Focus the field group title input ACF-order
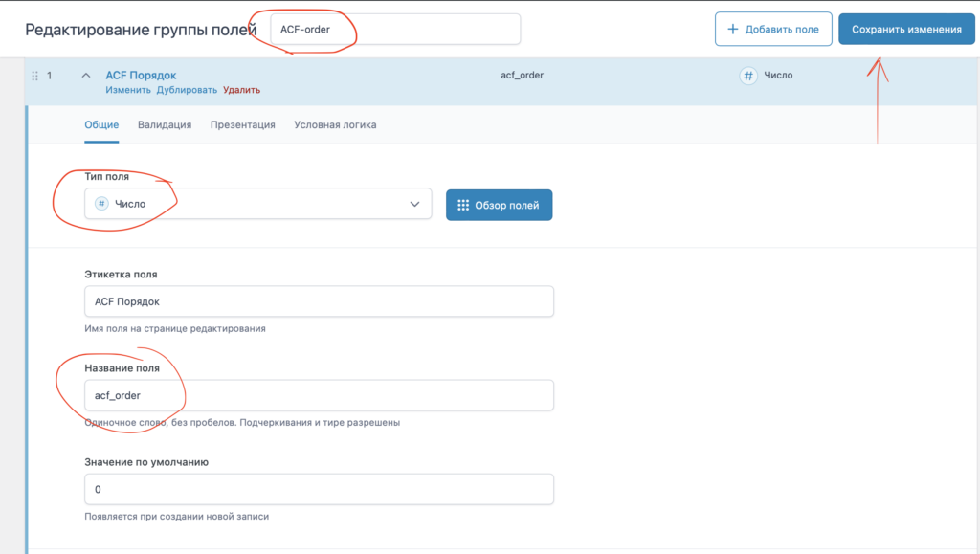 point(395,29)
